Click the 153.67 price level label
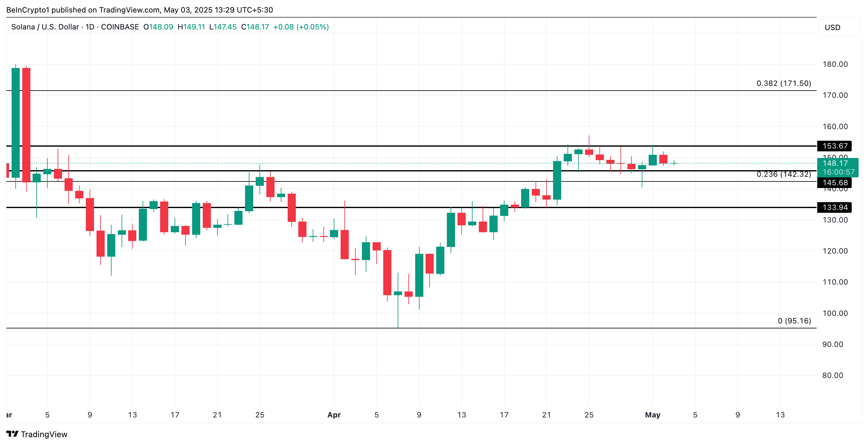This screenshot has width=868, height=445. tap(835, 146)
